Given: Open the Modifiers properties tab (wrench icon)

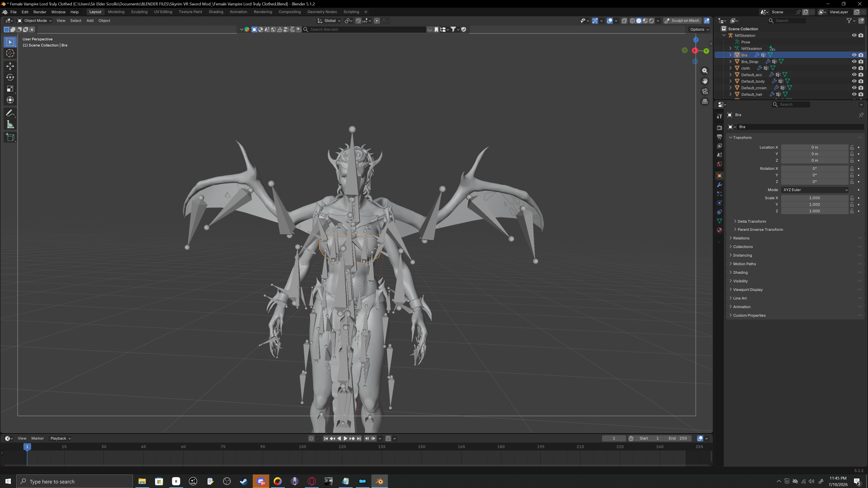Looking at the screenshot, I should [719, 185].
